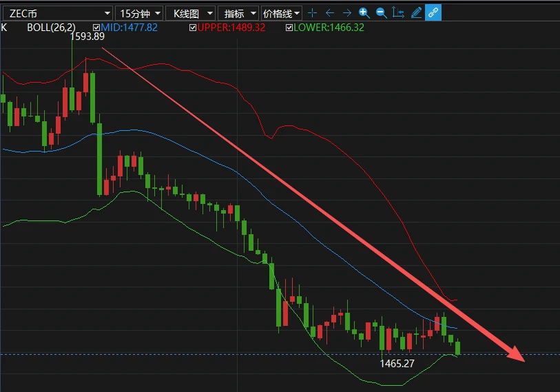Open the ZEC币 symbol dropdown
560x392 pixels.
[57, 14]
